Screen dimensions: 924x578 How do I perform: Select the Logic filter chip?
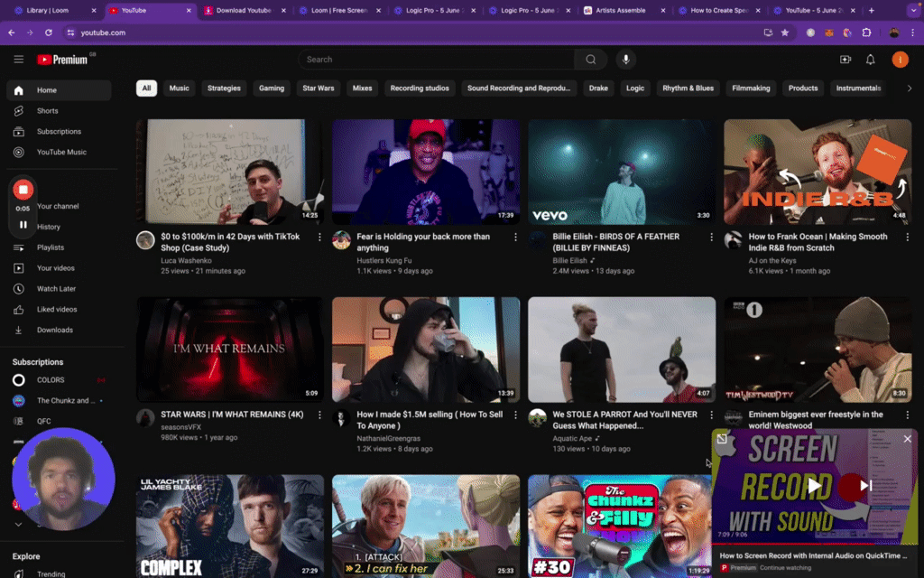click(x=635, y=89)
